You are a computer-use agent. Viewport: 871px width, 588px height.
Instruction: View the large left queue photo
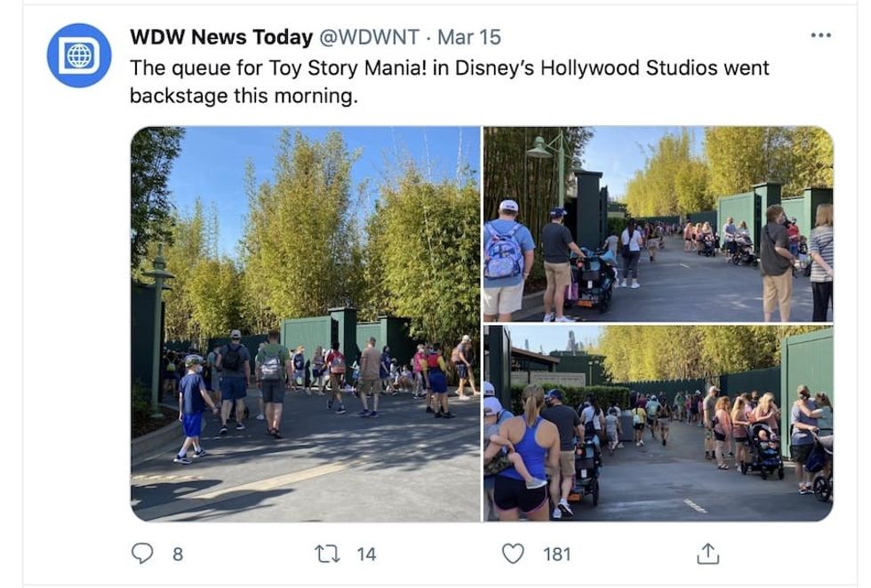click(x=306, y=323)
